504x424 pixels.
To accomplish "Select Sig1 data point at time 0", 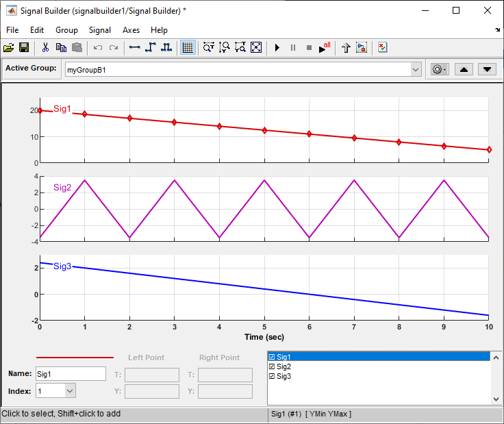I will 40,110.
